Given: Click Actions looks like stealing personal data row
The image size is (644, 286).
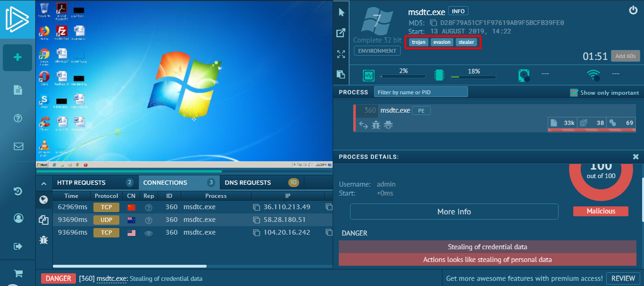Looking at the screenshot, I should (x=487, y=260).
